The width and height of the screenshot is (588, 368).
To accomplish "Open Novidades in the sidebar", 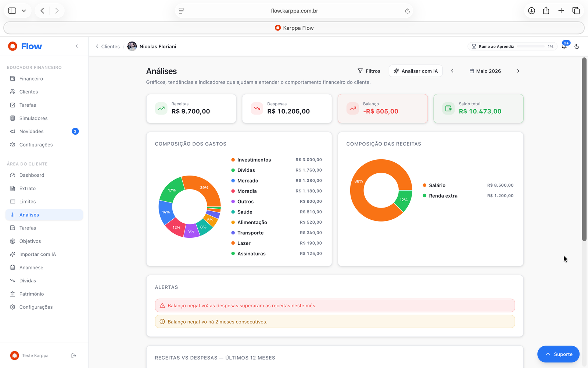I will click(44, 131).
